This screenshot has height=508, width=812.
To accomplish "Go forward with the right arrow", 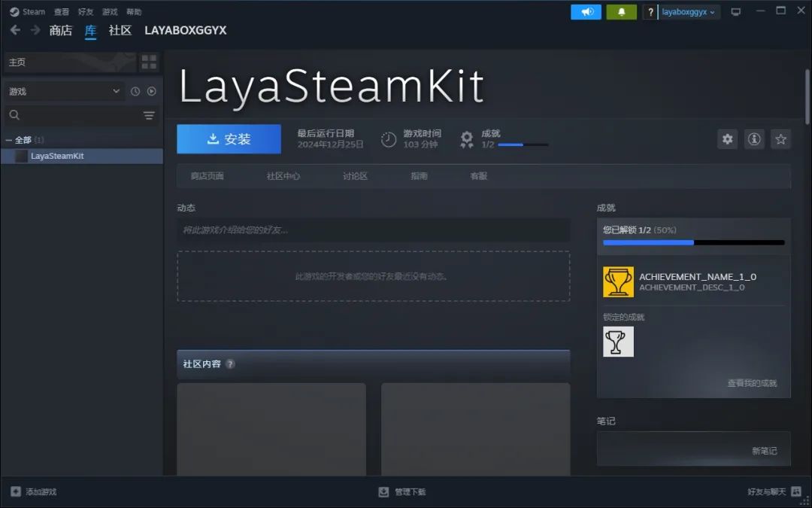I will coord(35,30).
